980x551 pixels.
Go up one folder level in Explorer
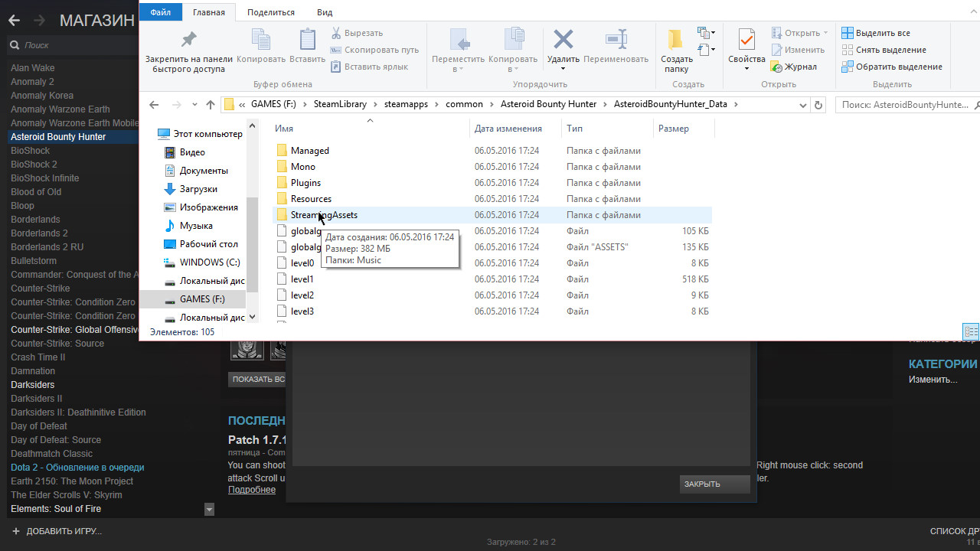click(x=211, y=105)
